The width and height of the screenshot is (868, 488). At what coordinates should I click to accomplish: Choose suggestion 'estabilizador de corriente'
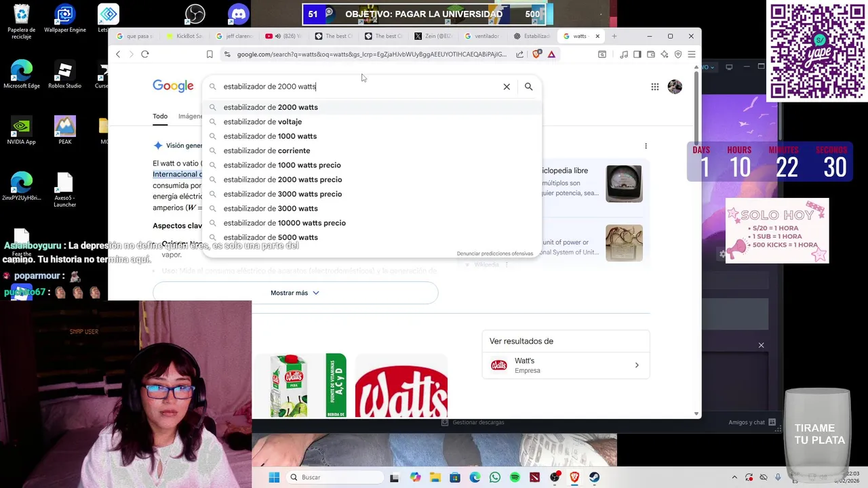tap(372, 150)
